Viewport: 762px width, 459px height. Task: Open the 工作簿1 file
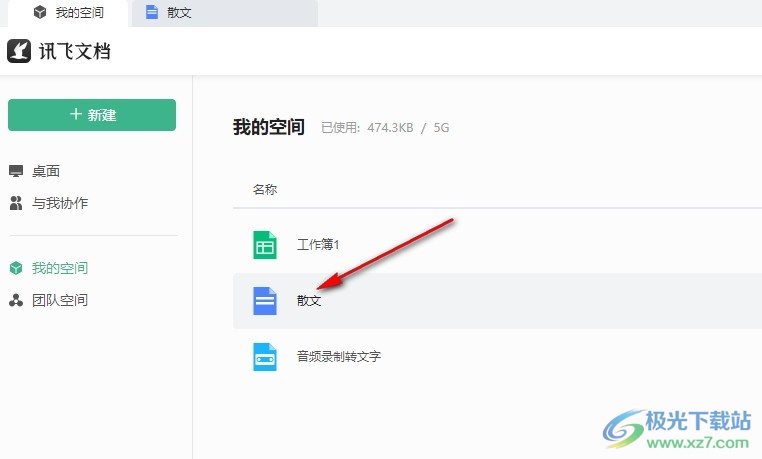318,244
